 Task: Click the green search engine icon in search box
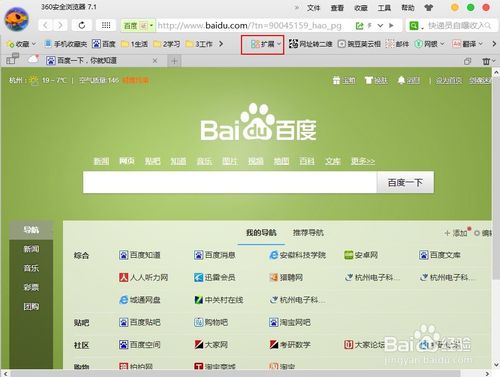(414, 25)
